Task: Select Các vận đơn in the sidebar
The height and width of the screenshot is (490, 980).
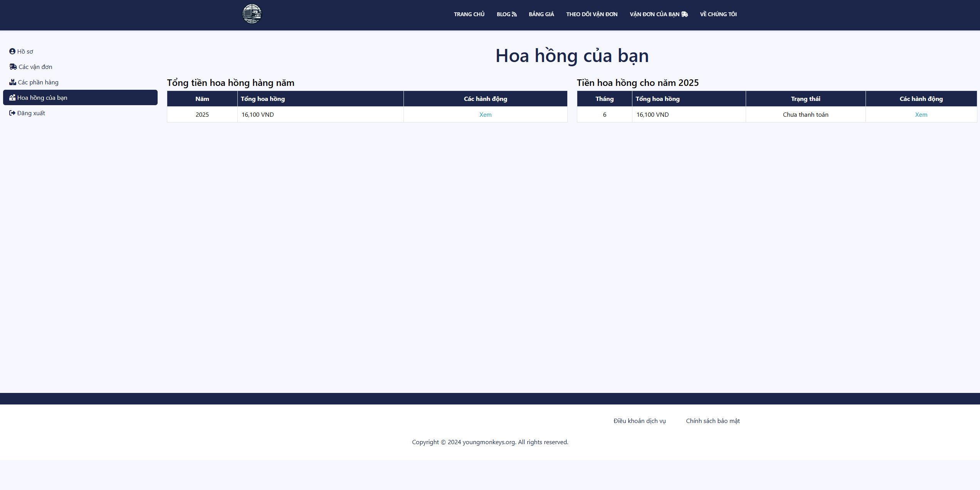Action: click(x=80, y=67)
